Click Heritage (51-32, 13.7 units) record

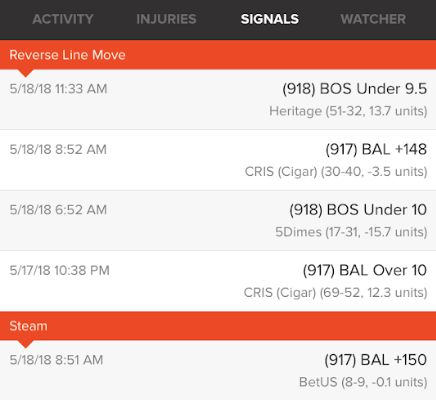348,111
